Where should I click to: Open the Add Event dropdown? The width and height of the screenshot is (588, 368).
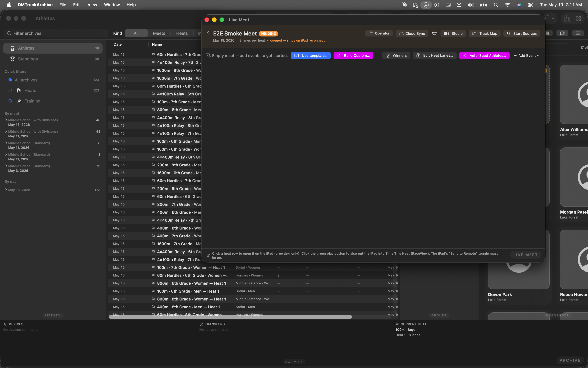click(x=526, y=56)
